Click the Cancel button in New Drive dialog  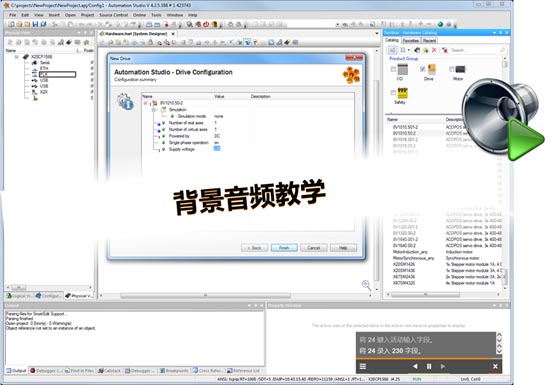pyautogui.click(x=313, y=248)
